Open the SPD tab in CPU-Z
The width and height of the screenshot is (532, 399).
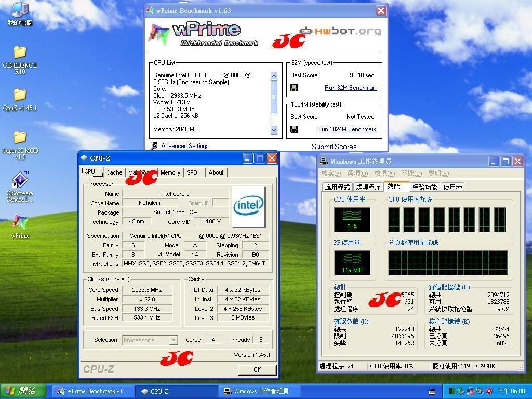coord(192,172)
